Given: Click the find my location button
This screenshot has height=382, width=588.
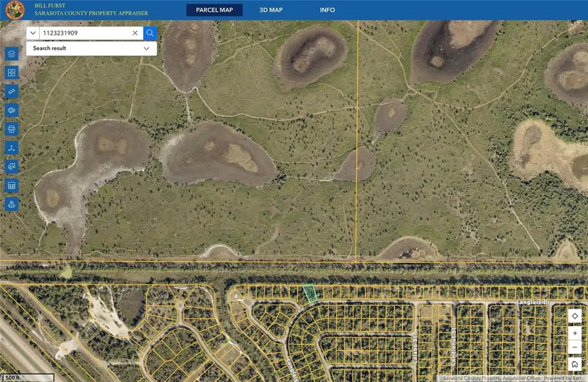Looking at the screenshot, I should (575, 317).
